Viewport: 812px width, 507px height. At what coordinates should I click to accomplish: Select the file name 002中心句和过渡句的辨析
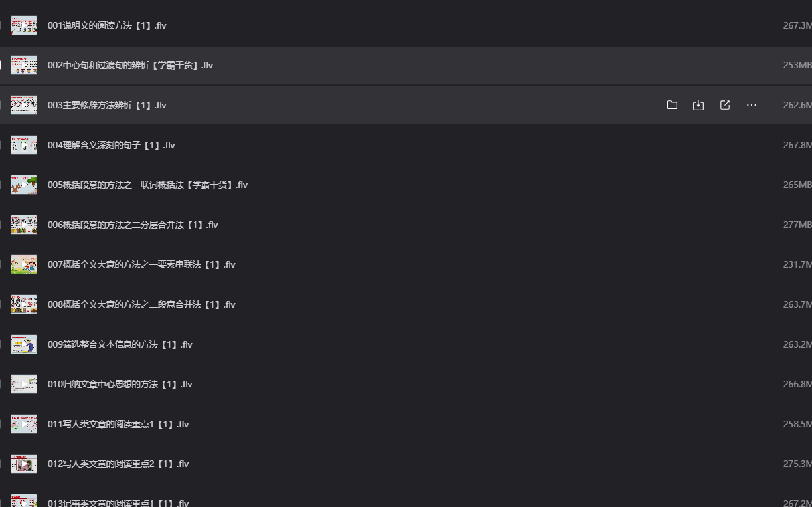(x=130, y=65)
